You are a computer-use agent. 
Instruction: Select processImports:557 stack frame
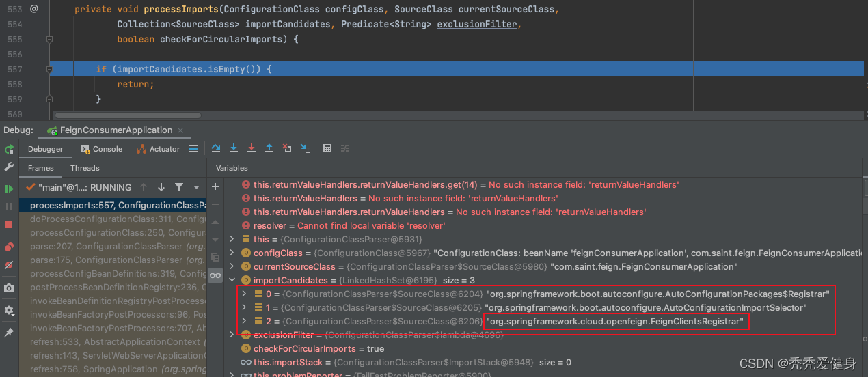coord(113,205)
